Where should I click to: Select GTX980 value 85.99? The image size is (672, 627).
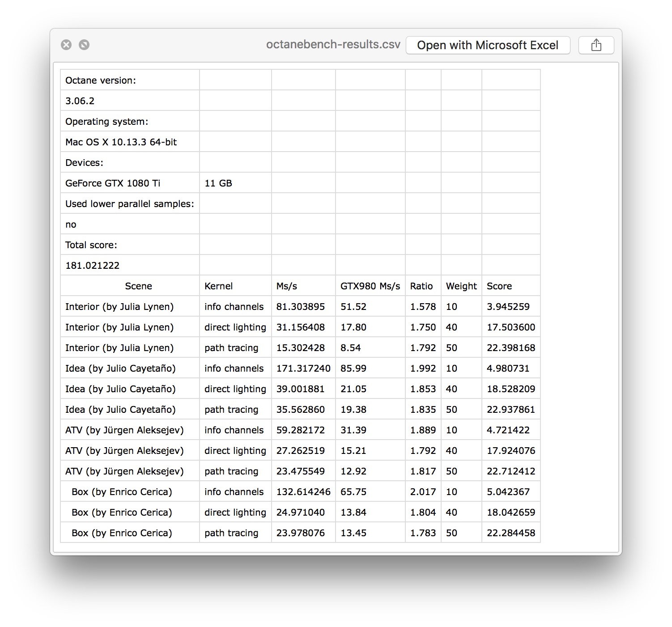click(370, 368)
